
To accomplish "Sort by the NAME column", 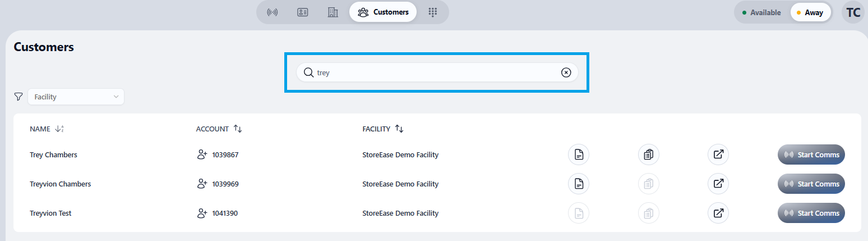I will pyautogui.click(x=47, y=129).
